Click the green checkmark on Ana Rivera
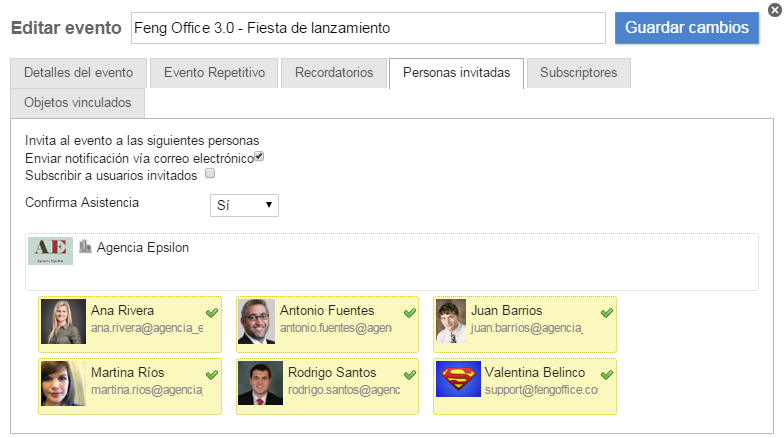Image resolution: width=784 pixels, height=438 pixels. [x=211, y=313]
